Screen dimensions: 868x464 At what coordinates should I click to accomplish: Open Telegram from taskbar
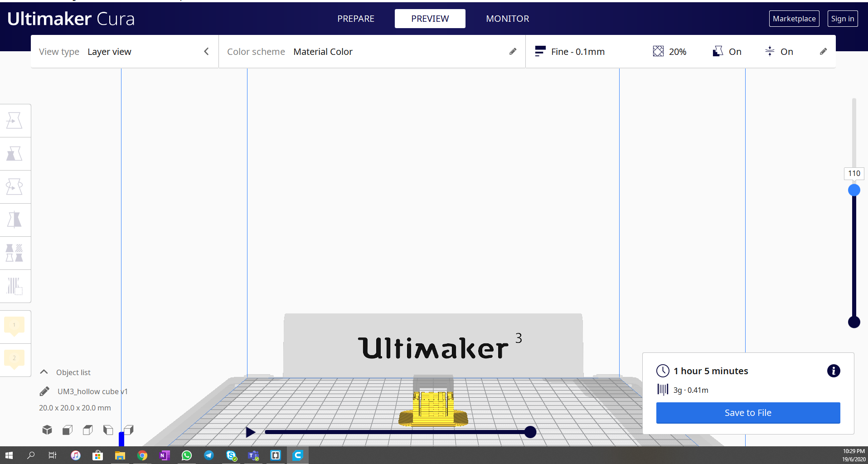(x=209, y=455)
